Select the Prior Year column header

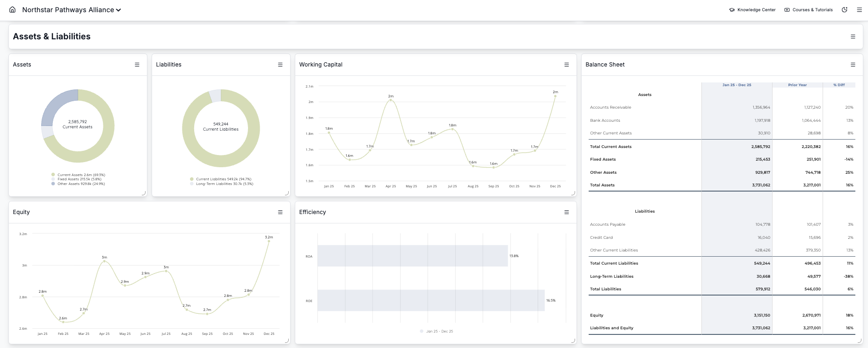pyautogui.click(x=797, y=85)
